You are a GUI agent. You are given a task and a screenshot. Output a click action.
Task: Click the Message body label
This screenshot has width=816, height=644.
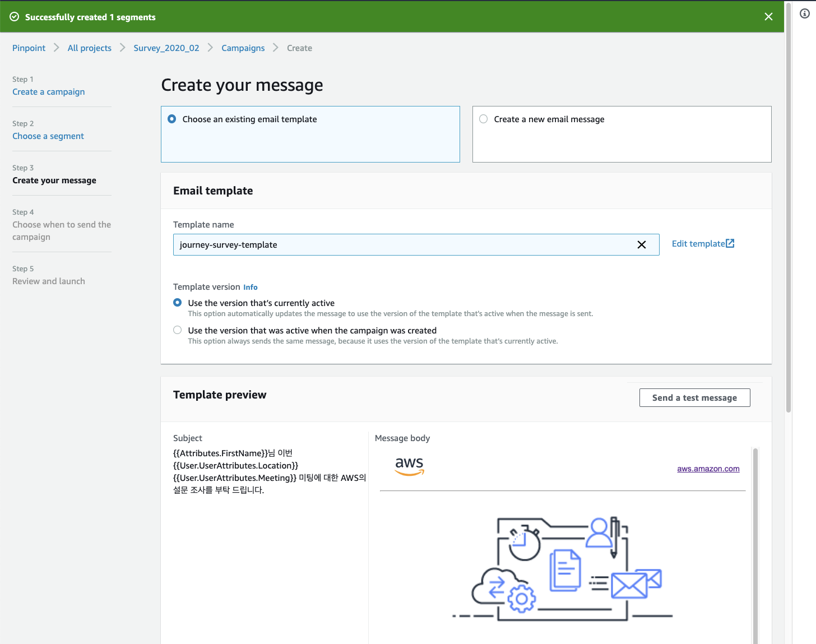[402, 438]
